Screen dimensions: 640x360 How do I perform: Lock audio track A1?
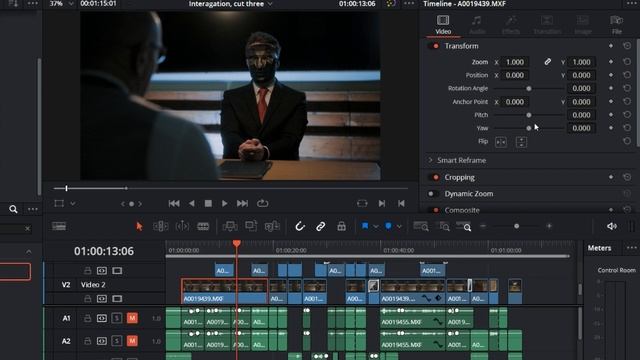tap(87, 318)
